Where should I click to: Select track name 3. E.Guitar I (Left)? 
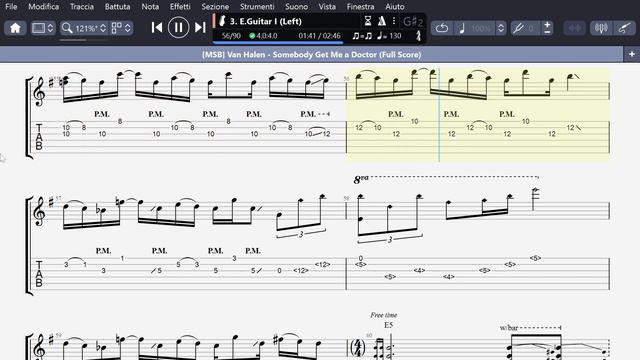(266, 21)
